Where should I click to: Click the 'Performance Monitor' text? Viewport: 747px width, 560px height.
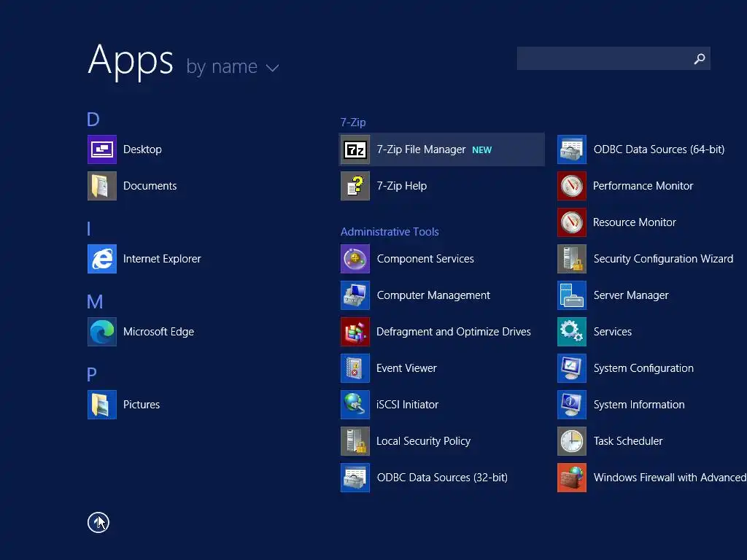click(x=643, y=186)
